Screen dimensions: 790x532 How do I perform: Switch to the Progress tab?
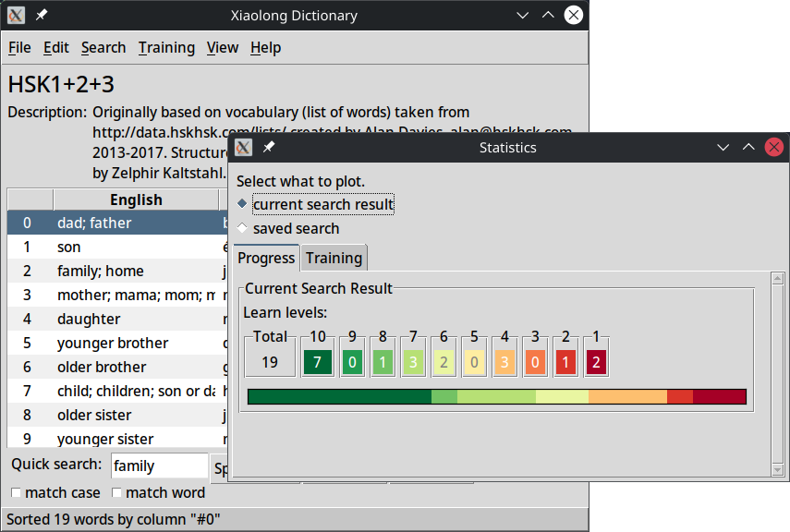[266, 258]
